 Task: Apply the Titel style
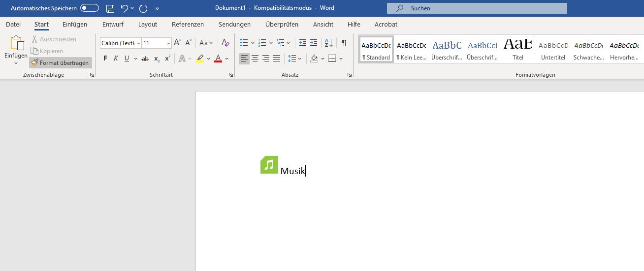(x=518, y=49)
